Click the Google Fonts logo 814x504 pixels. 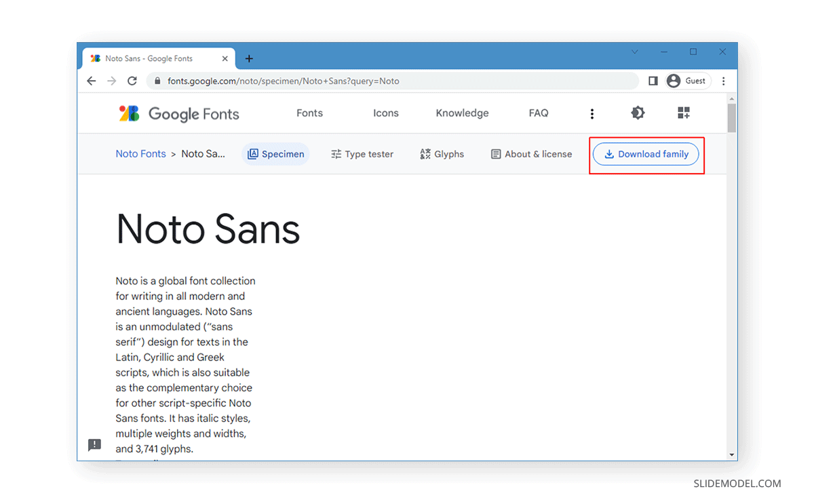tap(179, 113)
